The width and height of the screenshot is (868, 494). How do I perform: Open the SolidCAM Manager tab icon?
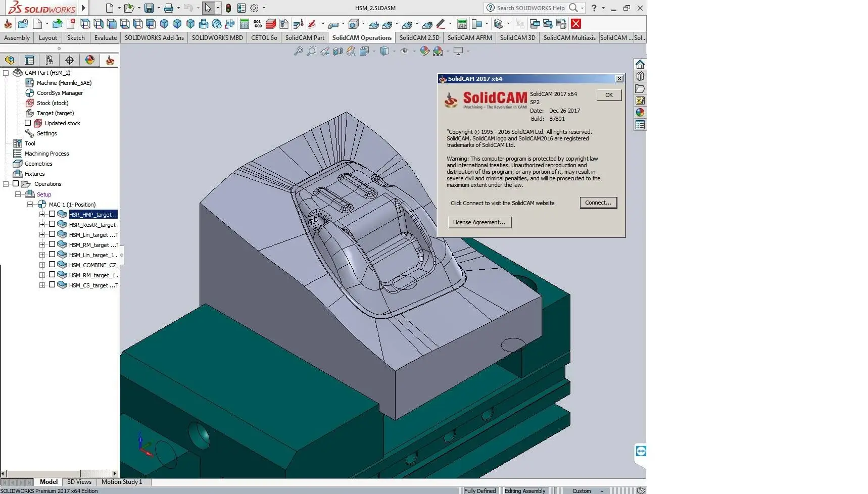coord(110,60)
